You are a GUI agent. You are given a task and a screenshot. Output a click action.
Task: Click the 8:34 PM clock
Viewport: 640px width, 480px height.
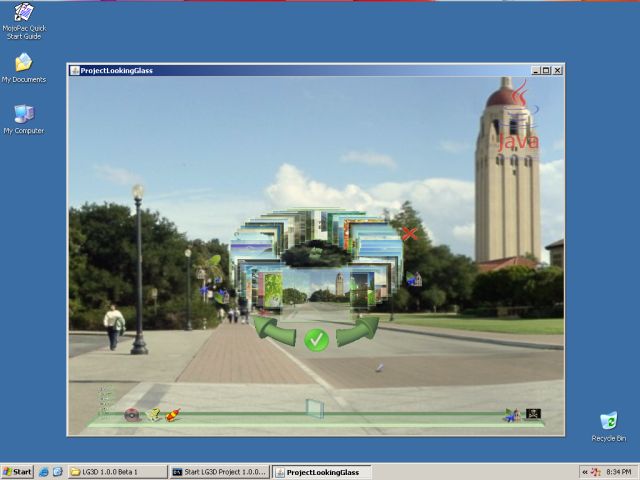(618, 472)
